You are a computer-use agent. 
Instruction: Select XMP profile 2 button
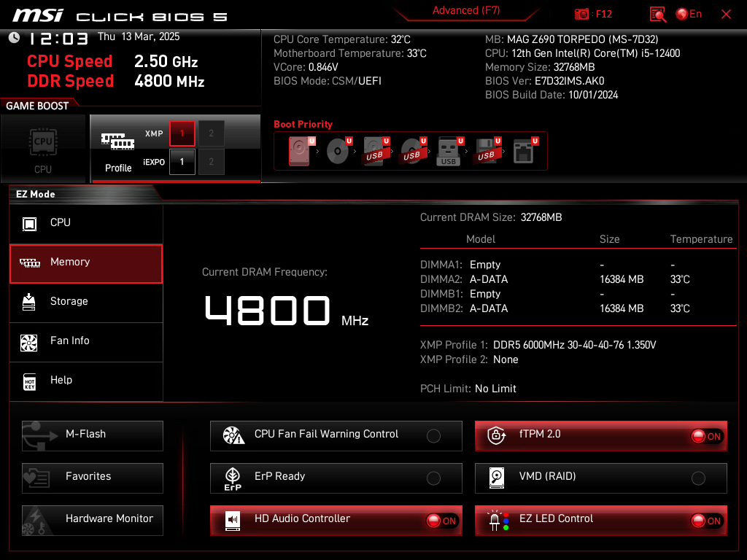[211, 133]
